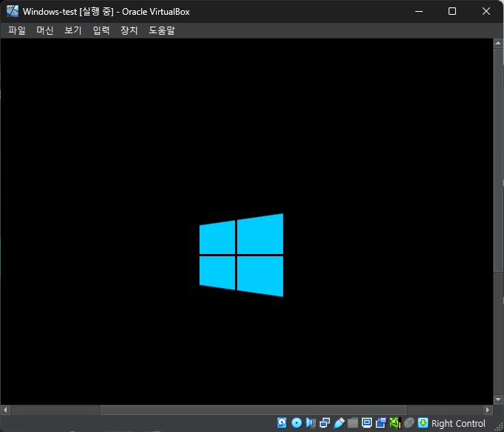504x432 pixels.
Task: Click the shared folders status icon
Action: click(x=353, y=423)
